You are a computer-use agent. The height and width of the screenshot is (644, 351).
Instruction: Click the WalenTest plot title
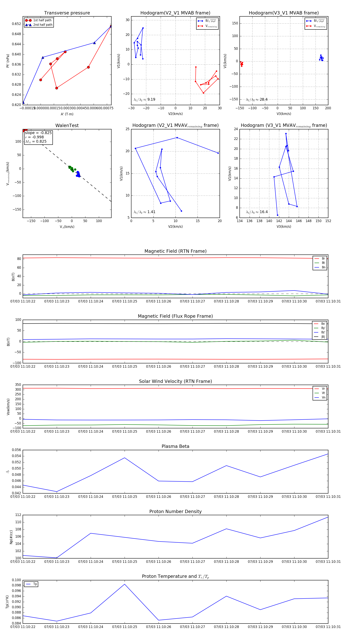tap(67, 125)
